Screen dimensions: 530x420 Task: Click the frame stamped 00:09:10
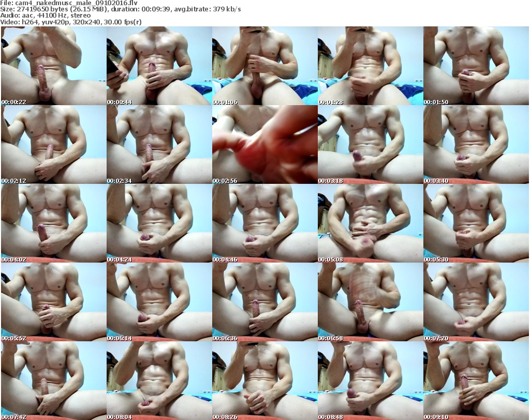click(x=476, y=381)
